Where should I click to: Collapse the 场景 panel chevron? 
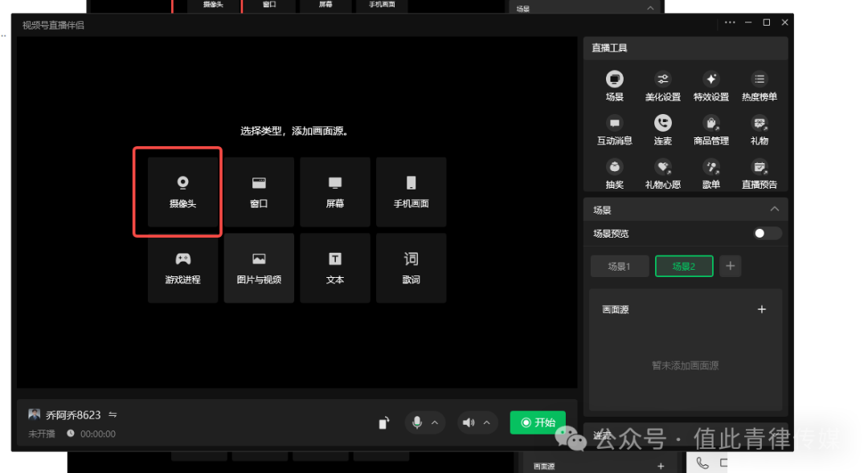[774, 210]
